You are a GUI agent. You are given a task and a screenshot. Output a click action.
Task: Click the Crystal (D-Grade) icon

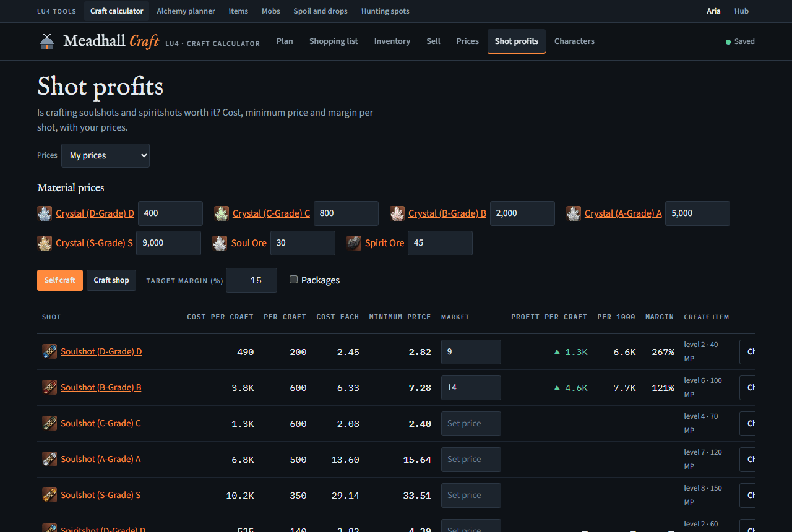click(x=45, y=213)
